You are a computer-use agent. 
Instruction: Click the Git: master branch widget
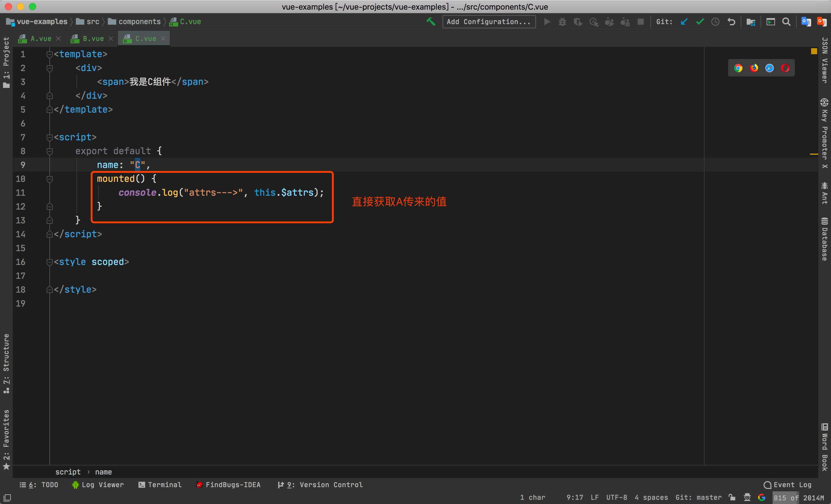tap(699, 497)
